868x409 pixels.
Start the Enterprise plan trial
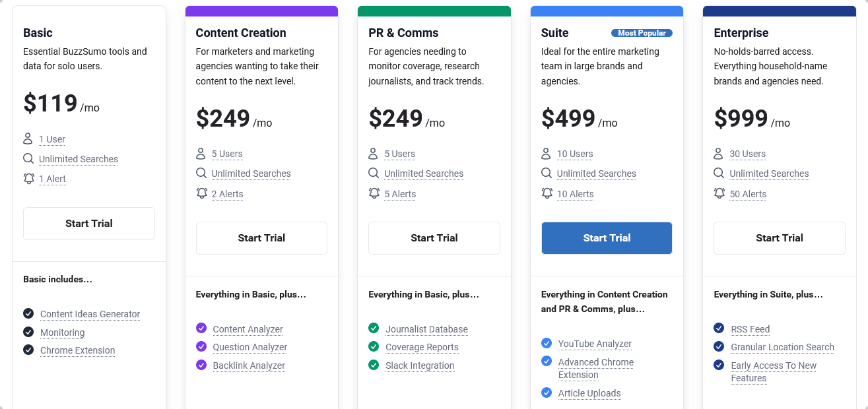pyautogui.click(x=780, y=238)
